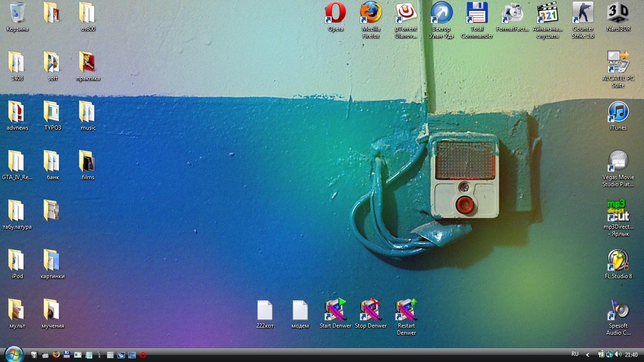
Task: Click the Restart Denwer shortcut
Action: [406, 310]
